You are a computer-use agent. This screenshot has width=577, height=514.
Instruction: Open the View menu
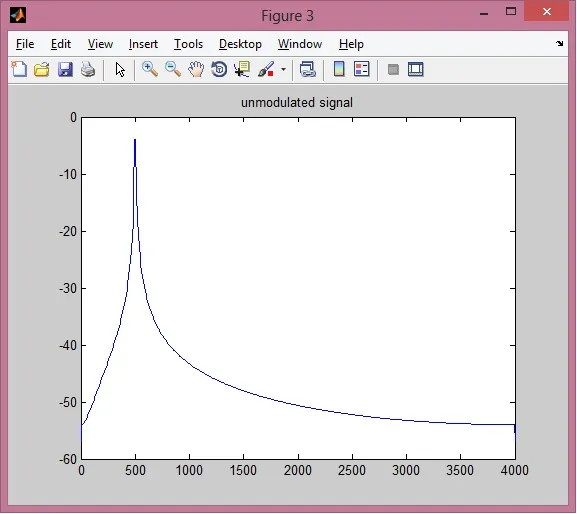tap(100, 44)
